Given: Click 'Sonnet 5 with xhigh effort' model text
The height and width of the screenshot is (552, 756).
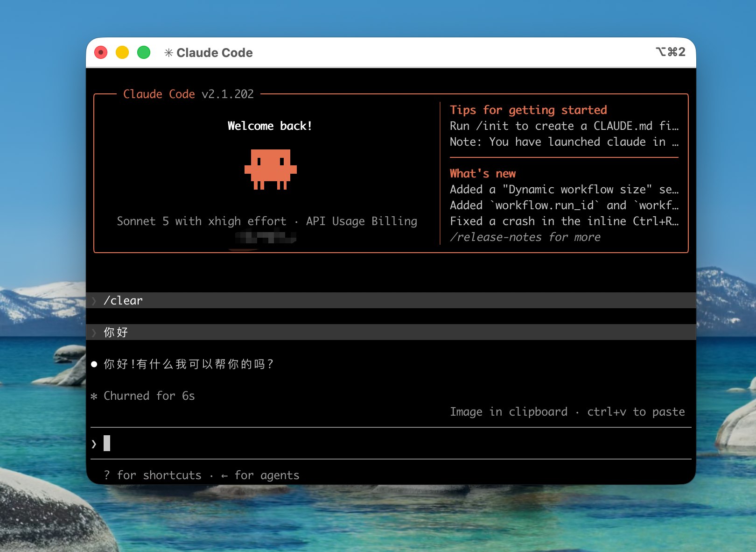Looking at the screenshot, I should pos(202,221).
